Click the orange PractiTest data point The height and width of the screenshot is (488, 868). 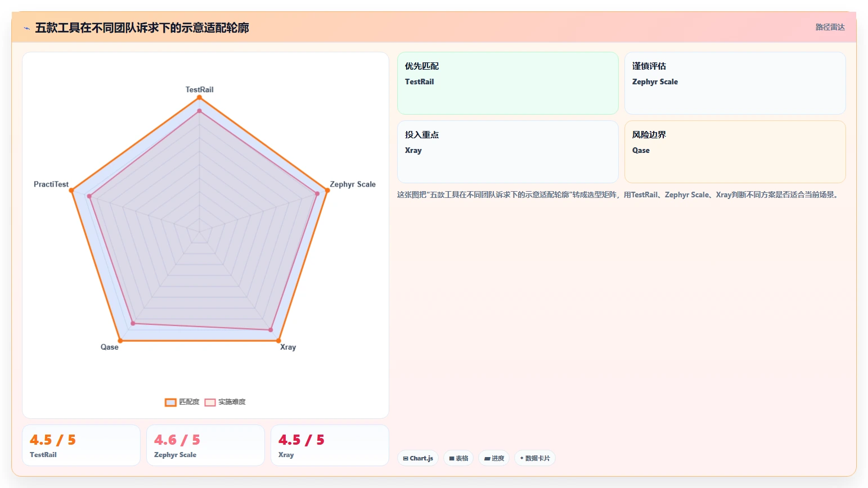(x=71, y=191)
